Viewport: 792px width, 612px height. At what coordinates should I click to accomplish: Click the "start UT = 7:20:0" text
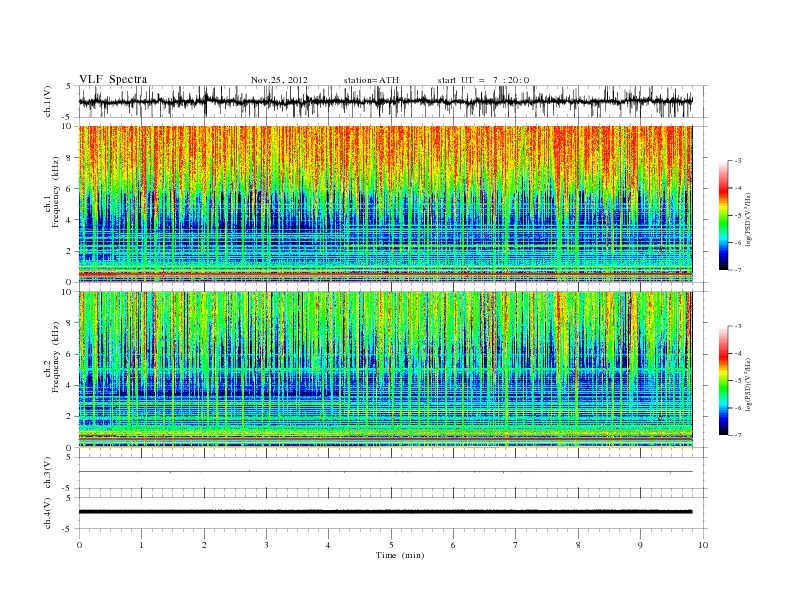(483, 80)
